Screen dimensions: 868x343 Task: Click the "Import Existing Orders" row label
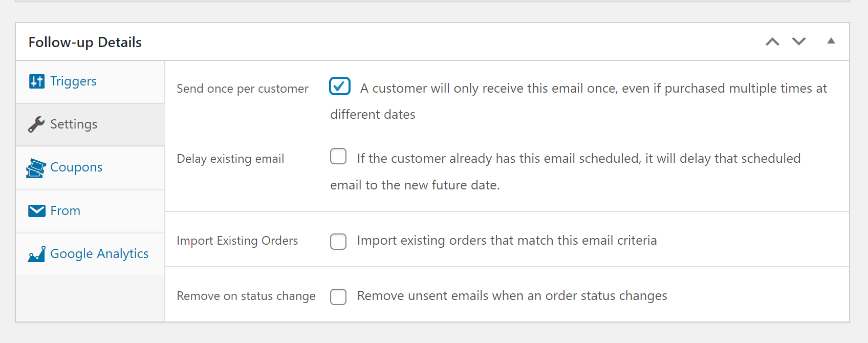click(x=237, y=241)
